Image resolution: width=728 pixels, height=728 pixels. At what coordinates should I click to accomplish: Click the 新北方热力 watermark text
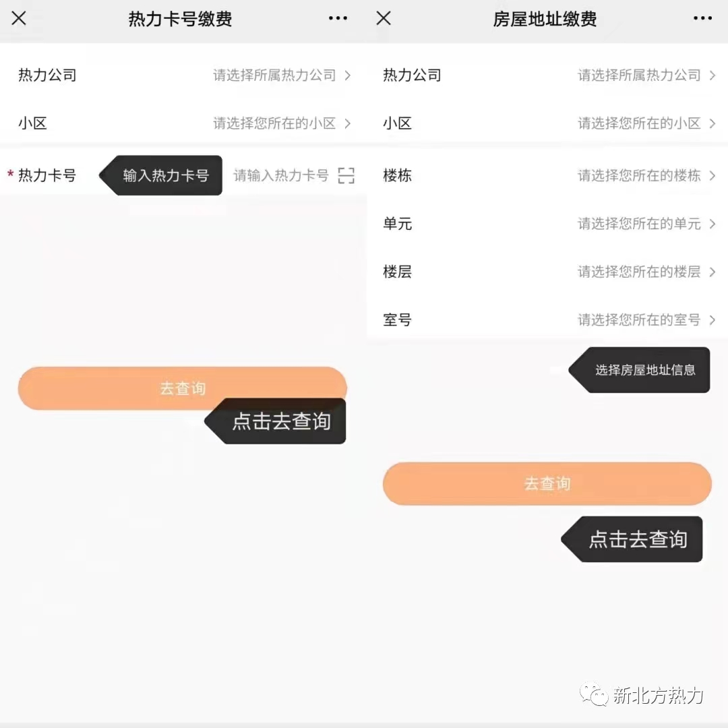658,696
